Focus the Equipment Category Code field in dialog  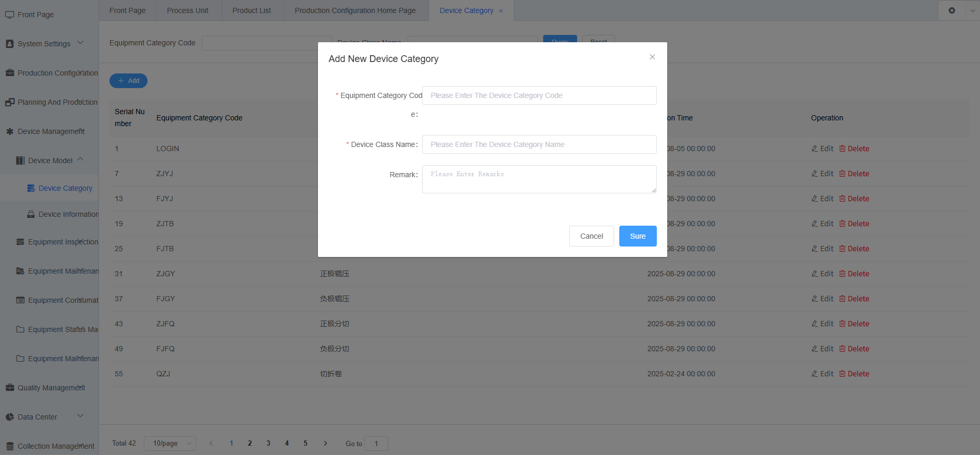click(x=539, y=95)
